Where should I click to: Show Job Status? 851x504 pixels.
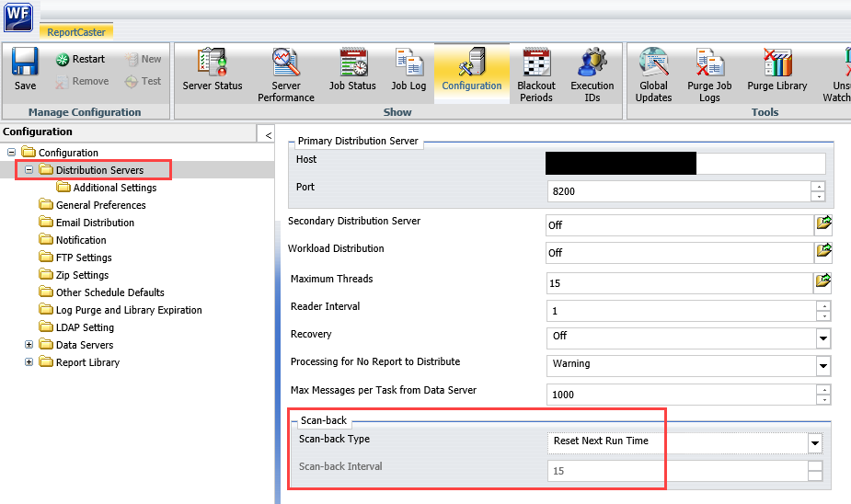(x=352, y=69)
